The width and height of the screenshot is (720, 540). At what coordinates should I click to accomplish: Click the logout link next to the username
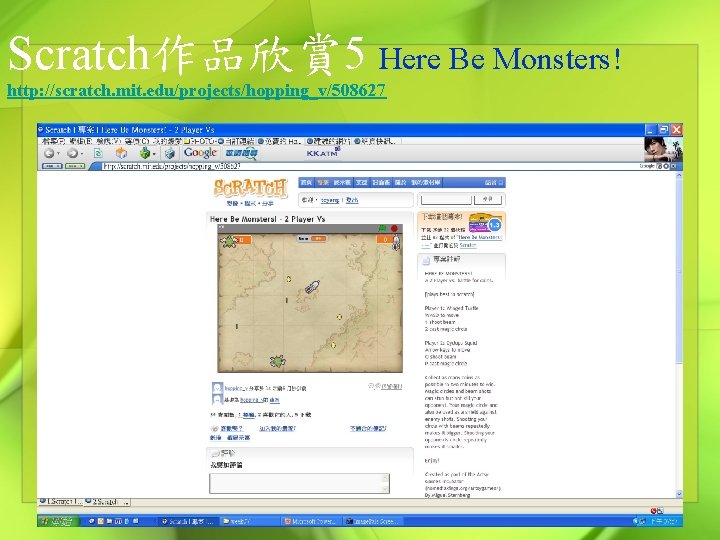[x=352, y=200]
